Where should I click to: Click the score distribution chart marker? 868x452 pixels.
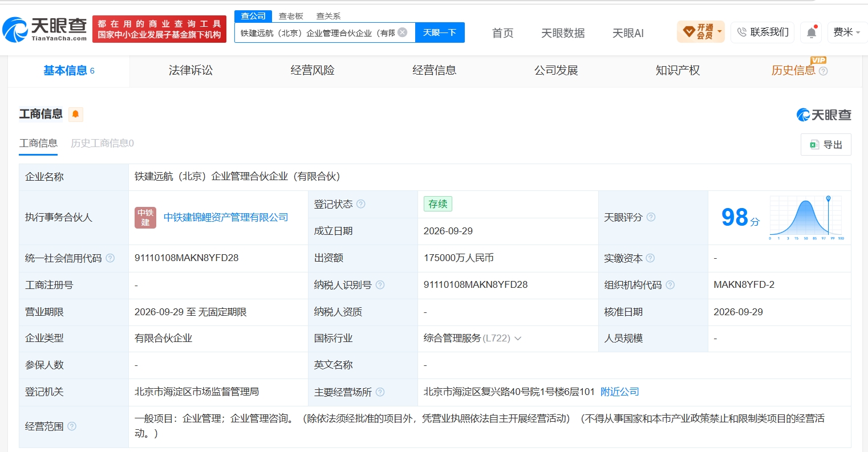(x=828, y=198)
